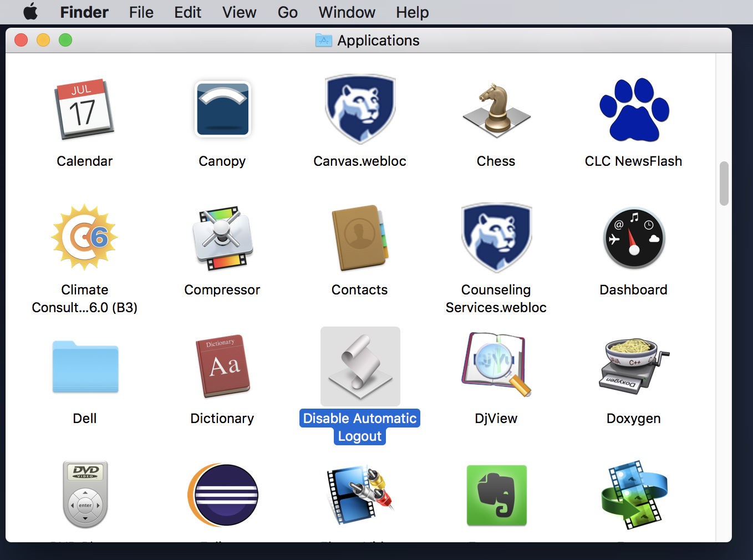Click the 'Counseling Services.webloc' label
The width and height of the screenshot is (753, 560).
(x=496, y=299)
